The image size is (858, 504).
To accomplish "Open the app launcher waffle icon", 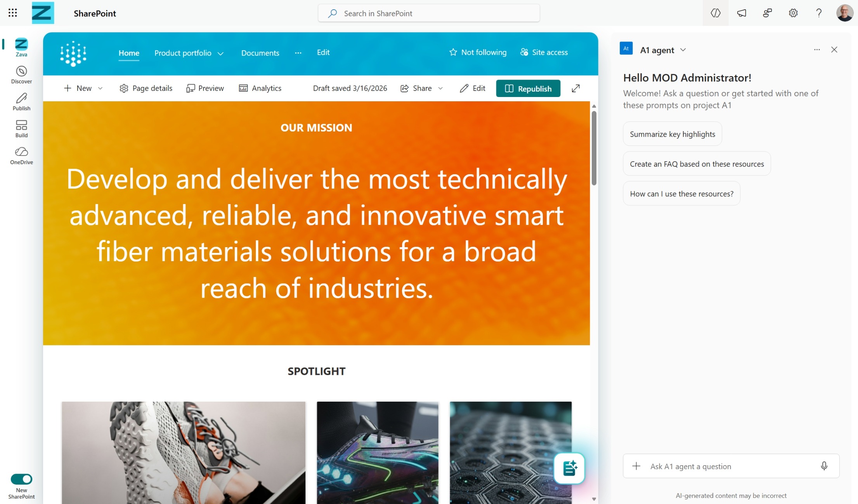I will point(12,13).
